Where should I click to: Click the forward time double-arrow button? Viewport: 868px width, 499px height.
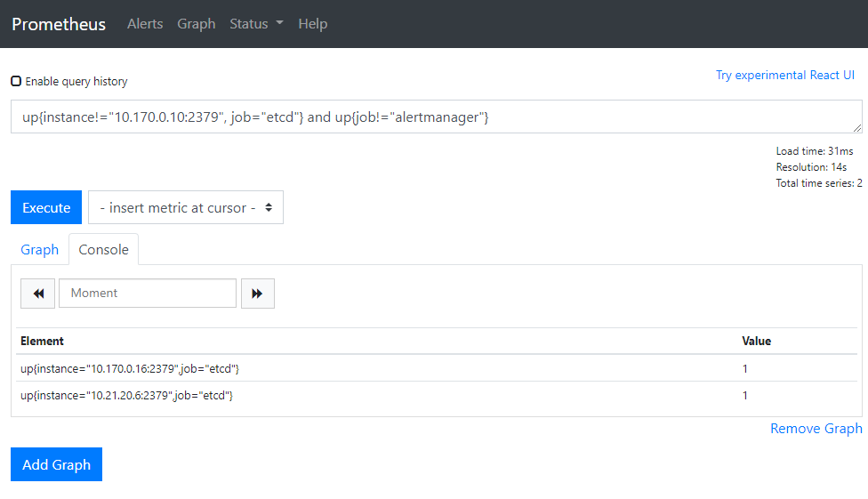click(257, 294)
